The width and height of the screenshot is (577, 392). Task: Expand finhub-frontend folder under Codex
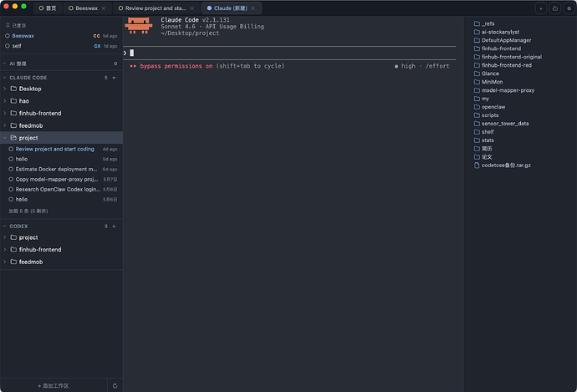pyautogui.click(x=5, y=250)
